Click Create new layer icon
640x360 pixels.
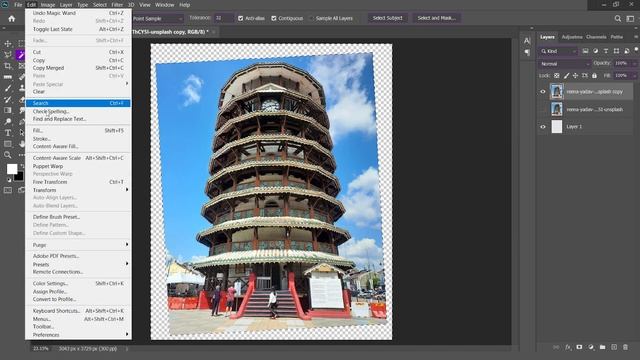tap(614, 347)
